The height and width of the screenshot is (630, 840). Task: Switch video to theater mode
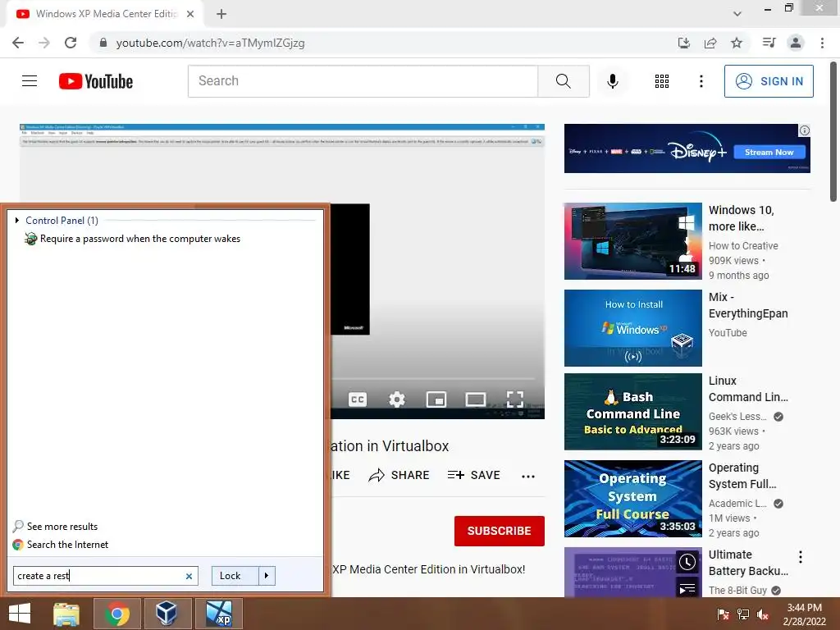476,399
